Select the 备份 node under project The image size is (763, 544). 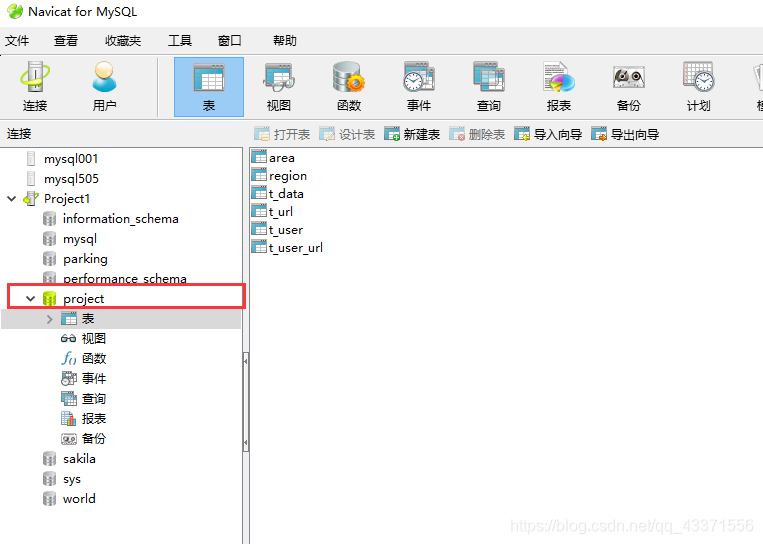[94, 438]
